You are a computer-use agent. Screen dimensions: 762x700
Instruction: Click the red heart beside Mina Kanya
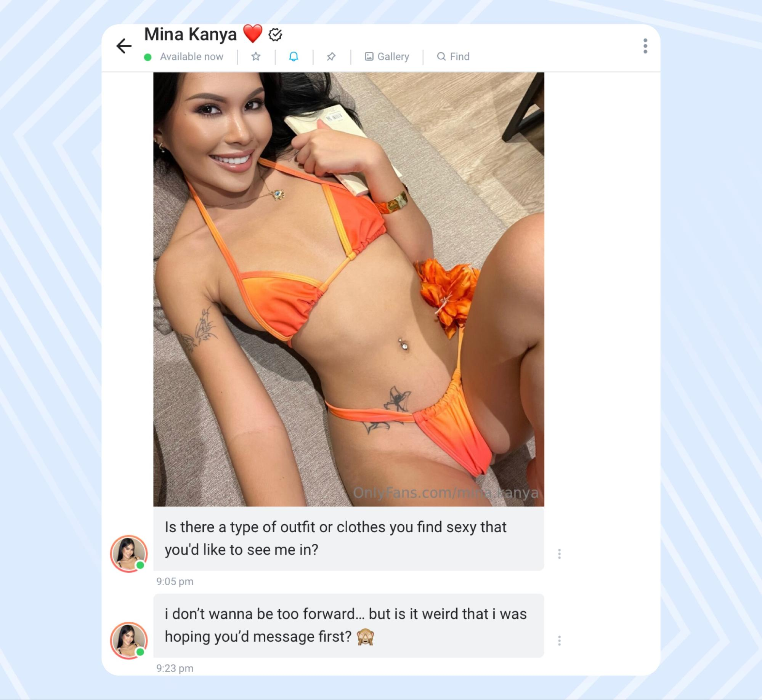pos(253,34)
